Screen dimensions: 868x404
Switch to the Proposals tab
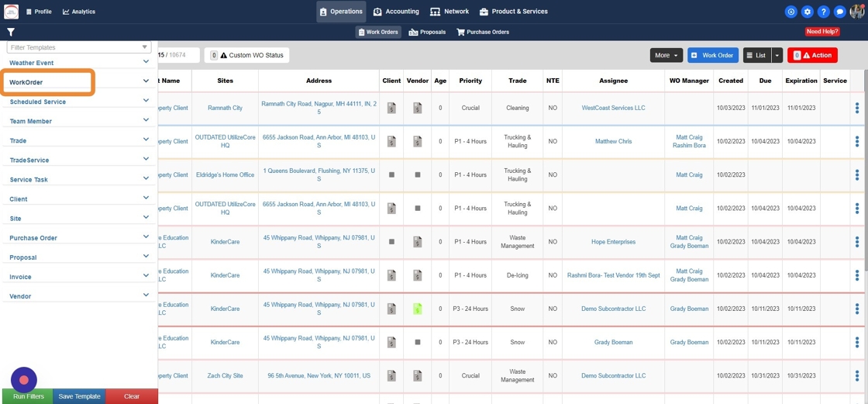427,32
